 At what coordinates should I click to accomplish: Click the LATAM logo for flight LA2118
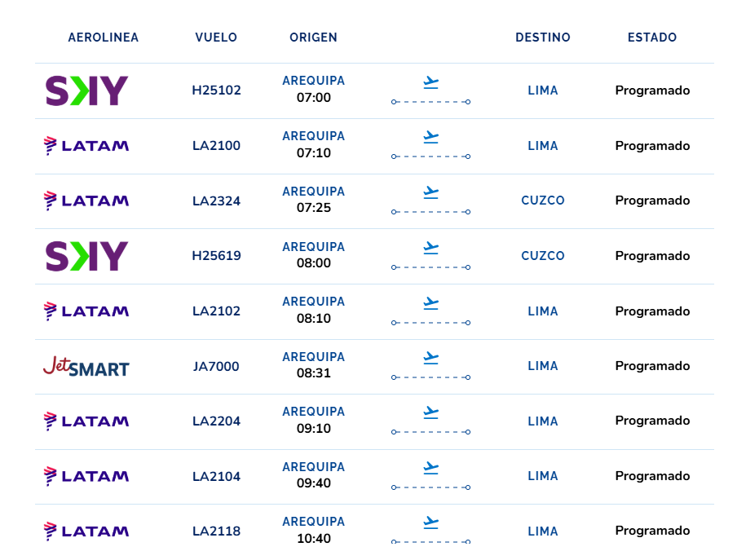click(86, 531)
